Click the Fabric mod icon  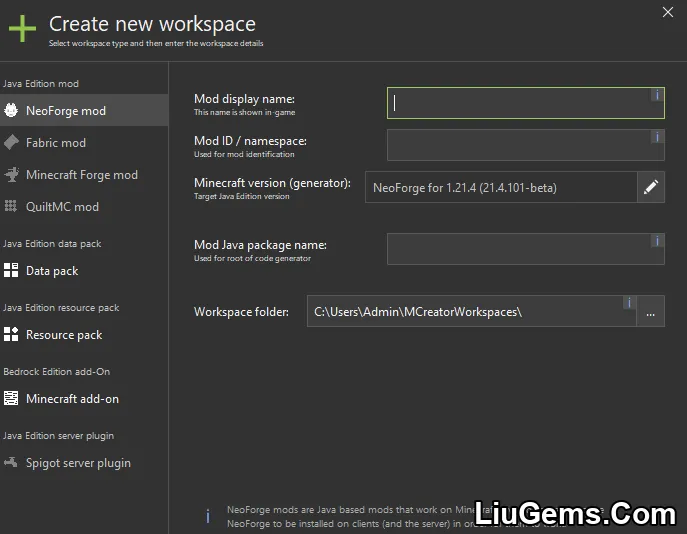(x=11, y=142)
